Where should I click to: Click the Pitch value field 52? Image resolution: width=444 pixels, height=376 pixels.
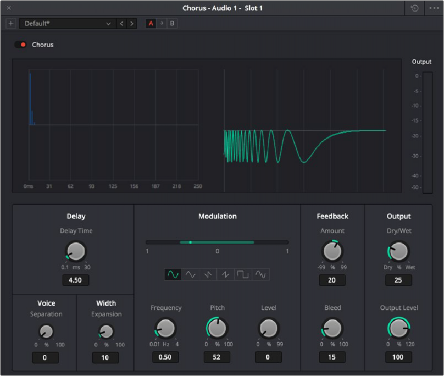click(217, 357)
